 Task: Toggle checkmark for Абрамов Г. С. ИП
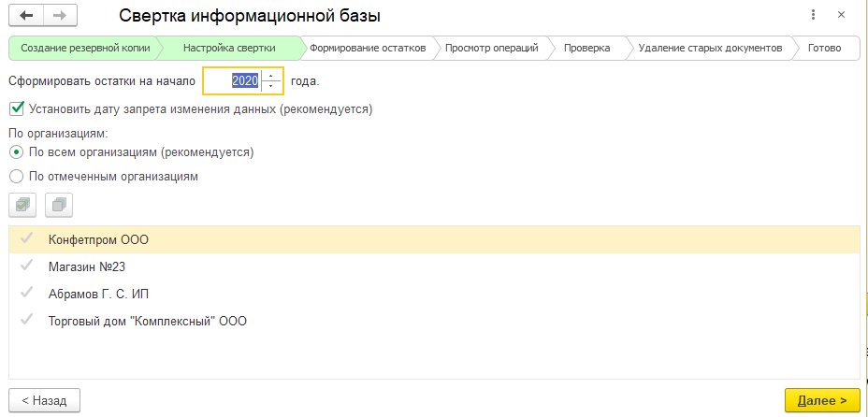point(25,294)
